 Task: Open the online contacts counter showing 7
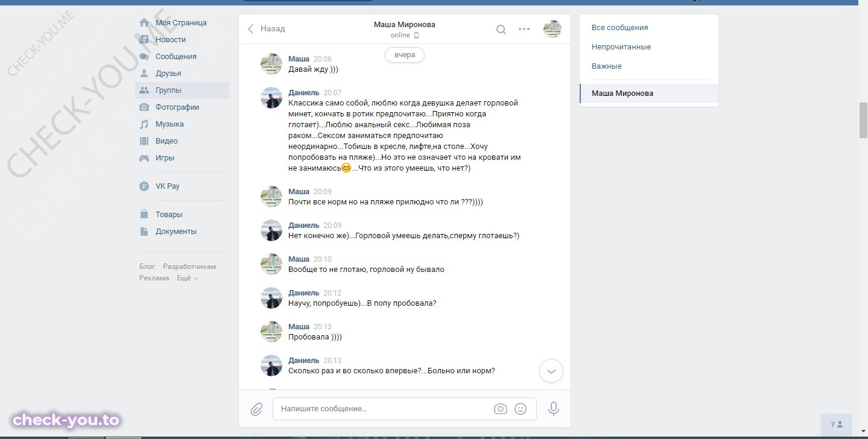point(837,425)
